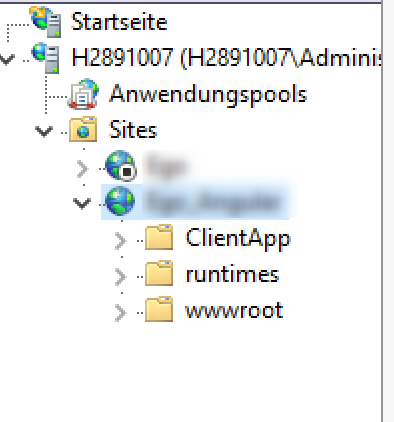Viewport: 394px width, 422px height.
Task: Select the Sites tree label
Action: click(x=133, y=130)
